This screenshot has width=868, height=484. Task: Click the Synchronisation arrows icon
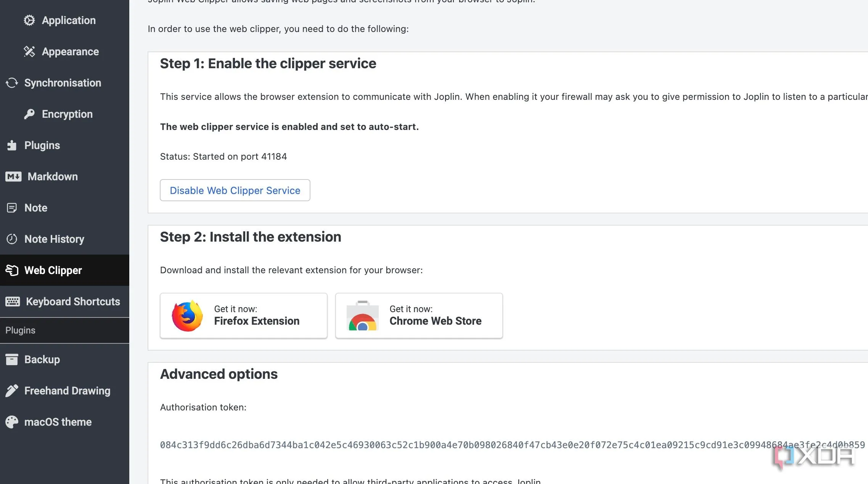coord(12,83)
